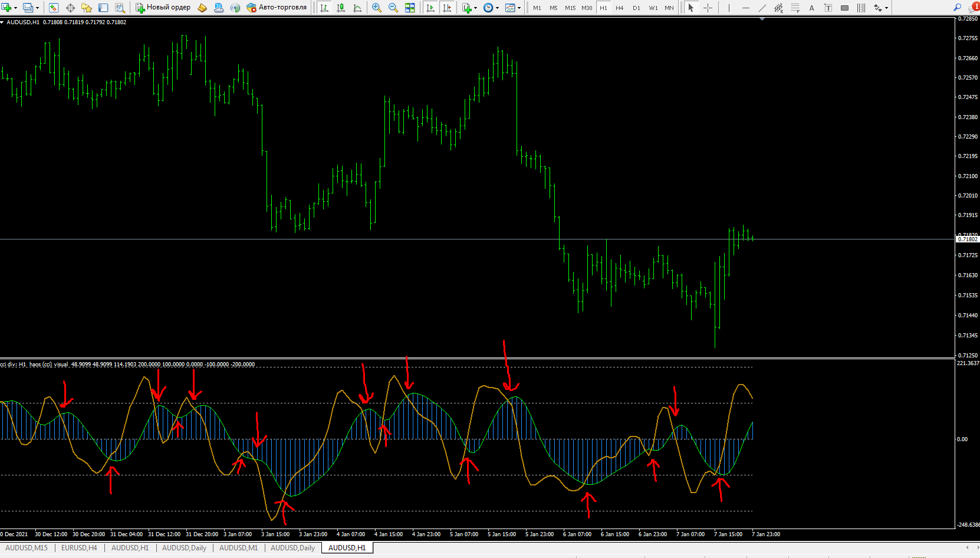This screenshot has width=980, height=558.
Task: Select the horizontal line drawing tool
Action: [745, 8]
